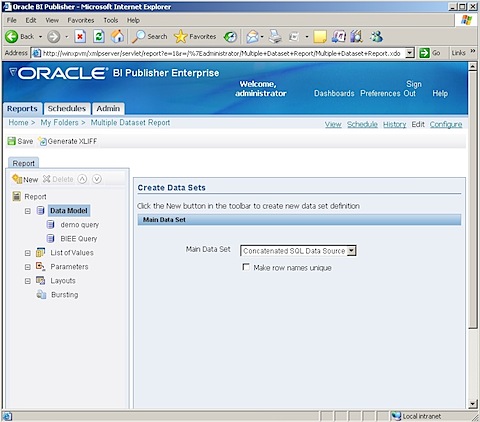This screenshot has width=480, height=422.
Task: Open the Search magnifier in toolbar
Action: click(x=138, y=36)
